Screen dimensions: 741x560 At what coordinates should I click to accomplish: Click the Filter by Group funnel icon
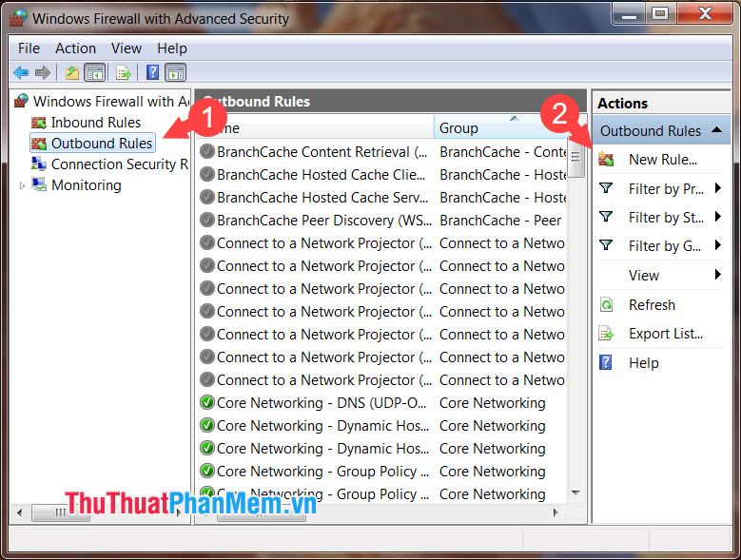606,245
